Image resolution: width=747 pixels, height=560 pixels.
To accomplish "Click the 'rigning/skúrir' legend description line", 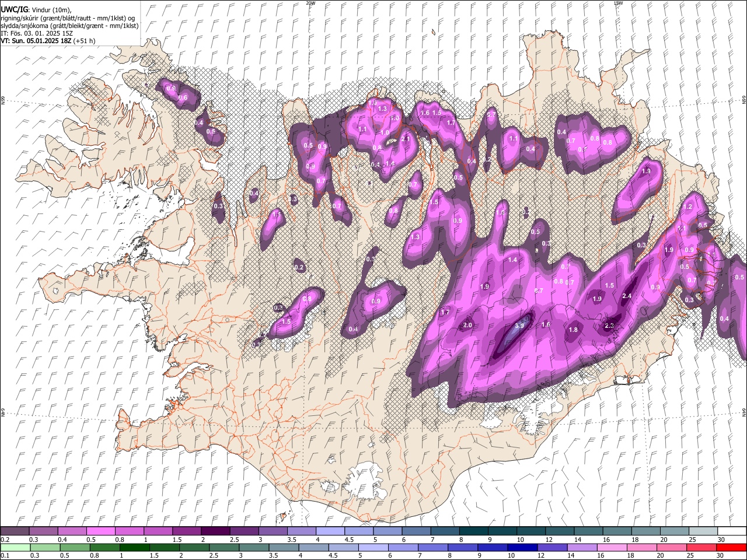I will pyautogui.click(x=68, y=18).
